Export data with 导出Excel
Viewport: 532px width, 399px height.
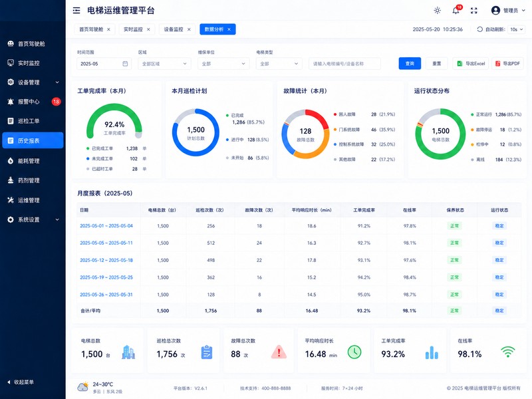click(471, 63)
